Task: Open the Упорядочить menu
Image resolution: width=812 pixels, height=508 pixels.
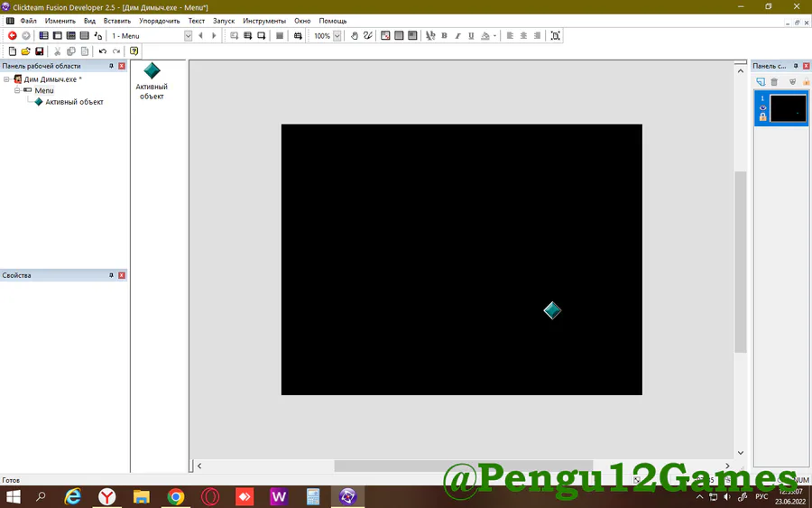Action: 160,21
